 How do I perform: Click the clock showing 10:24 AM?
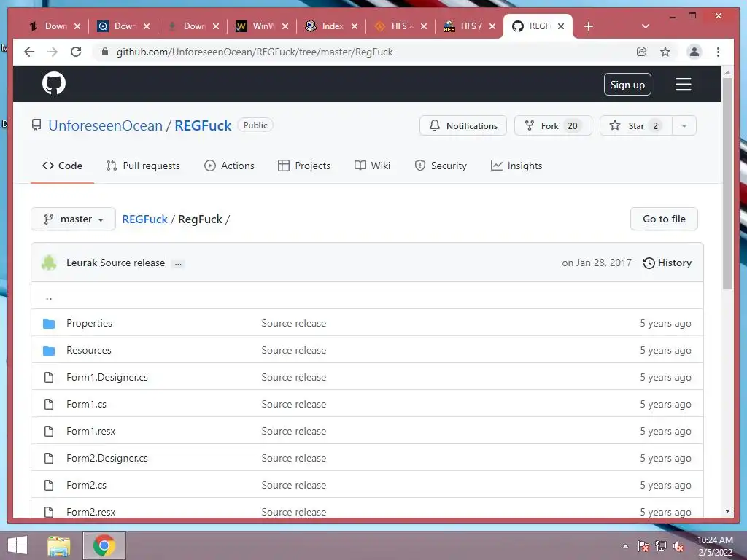[x=715, y=540]
